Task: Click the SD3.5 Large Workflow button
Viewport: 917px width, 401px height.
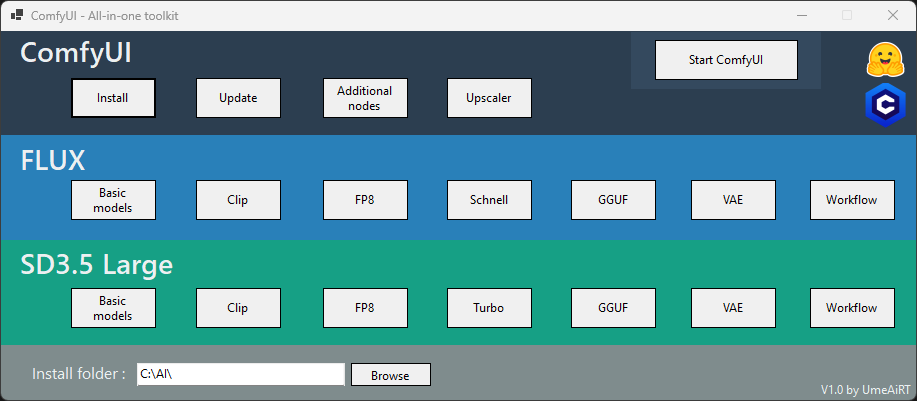Action: (x=852, y=308)
